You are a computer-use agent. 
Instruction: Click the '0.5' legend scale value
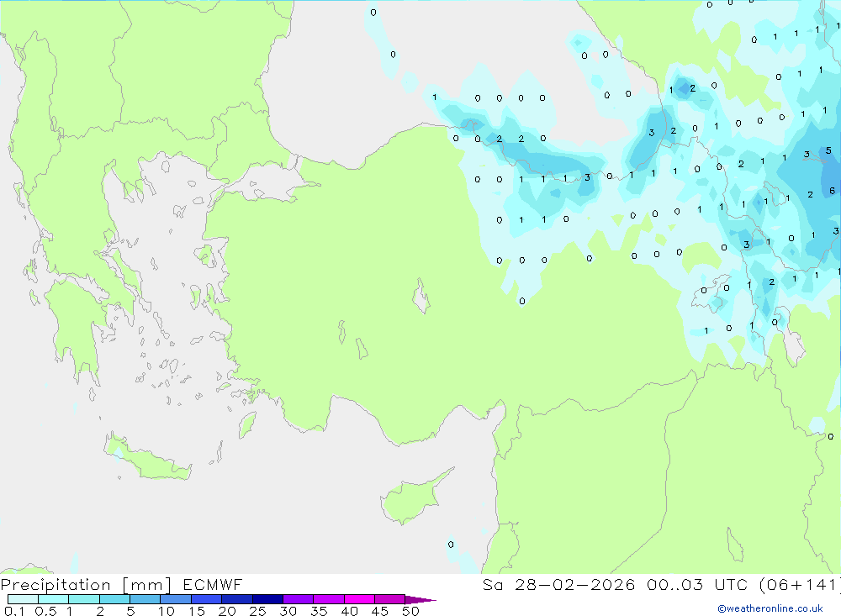45,611
